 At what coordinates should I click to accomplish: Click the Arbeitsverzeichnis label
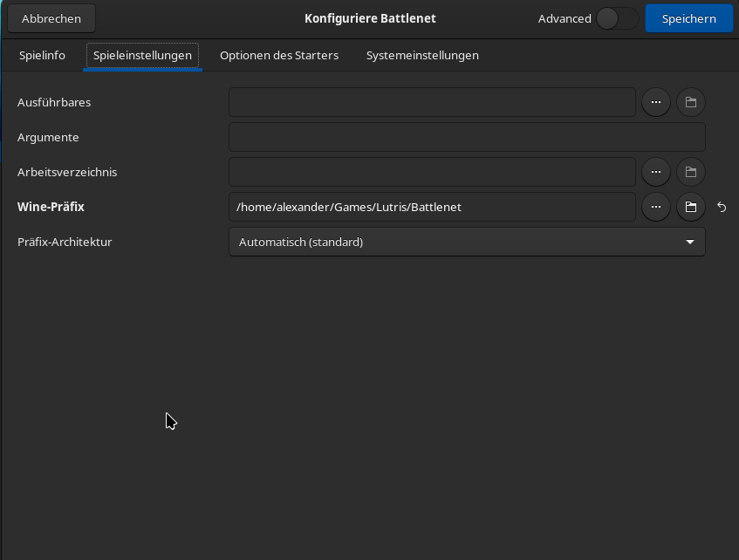pyautogui.click(x=67, y=172)
